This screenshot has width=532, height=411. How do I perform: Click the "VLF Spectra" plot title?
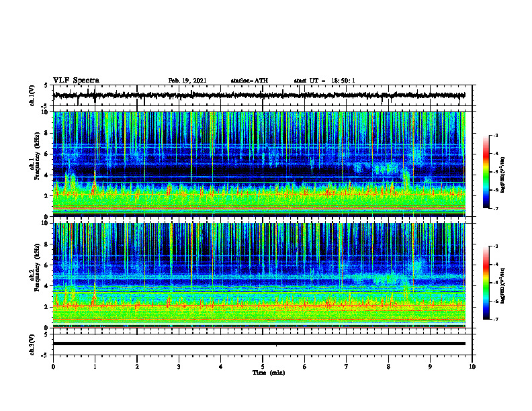coord(76,81)
